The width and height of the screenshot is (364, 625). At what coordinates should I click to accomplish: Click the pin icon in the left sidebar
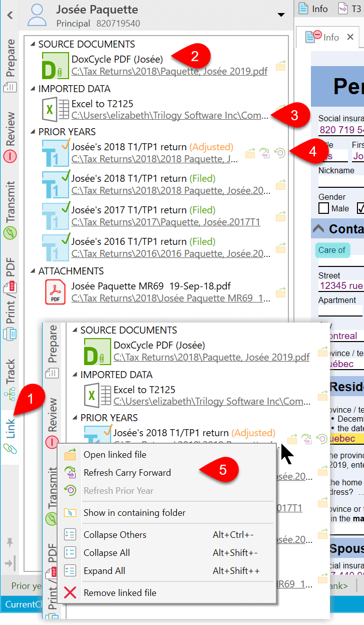point(10,543)
